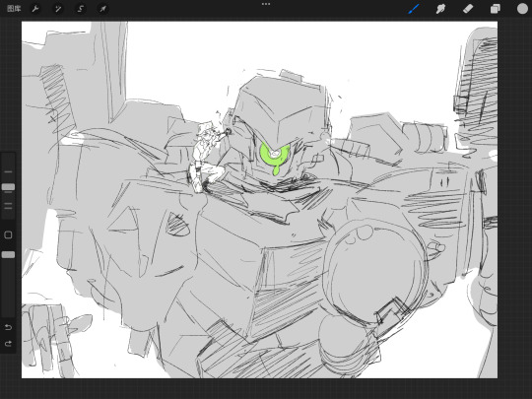
Task: Activate the Transform arrow tool
Action: pos(102,9)
